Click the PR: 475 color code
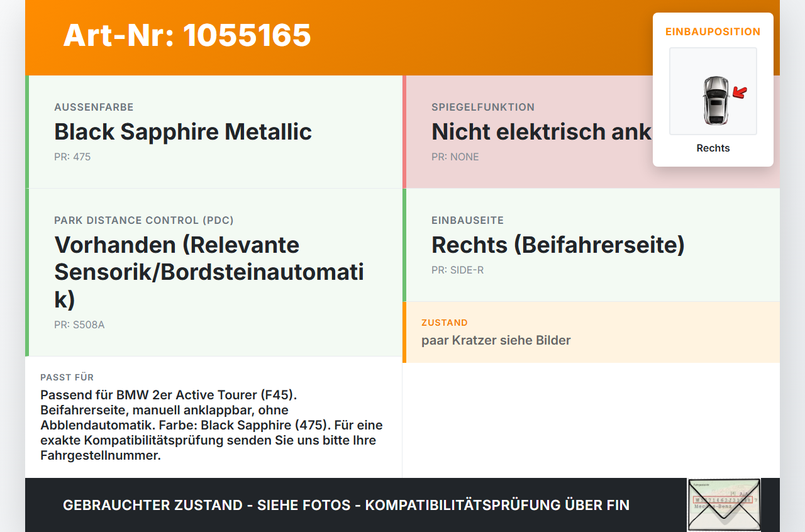 coord(72,157)
